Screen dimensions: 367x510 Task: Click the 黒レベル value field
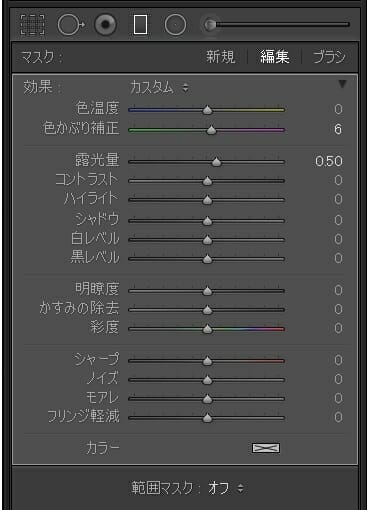(338, 258)
